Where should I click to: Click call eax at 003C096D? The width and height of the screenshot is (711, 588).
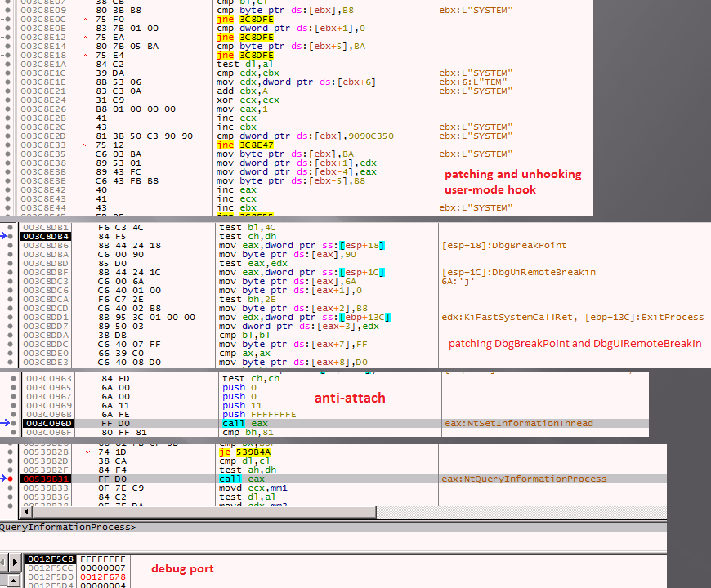(x=245, y=423)
